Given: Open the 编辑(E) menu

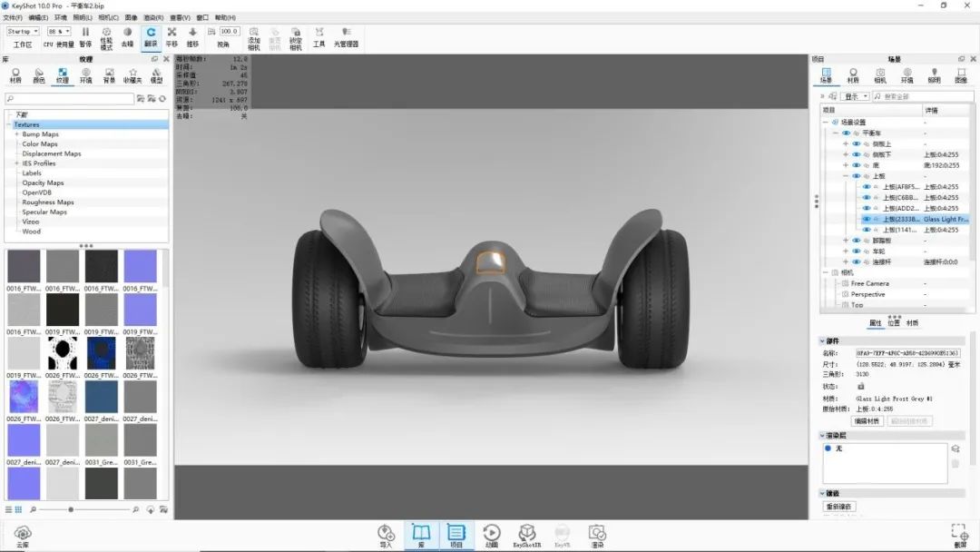Looking at the screenshot, I should tap(38, 17).
